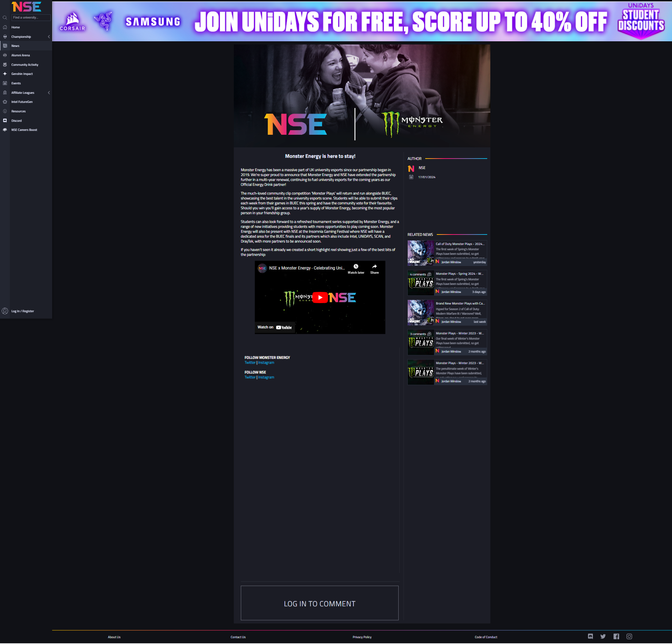Type in Find a university field
672x644 pixels.
[x=31, y=17]
